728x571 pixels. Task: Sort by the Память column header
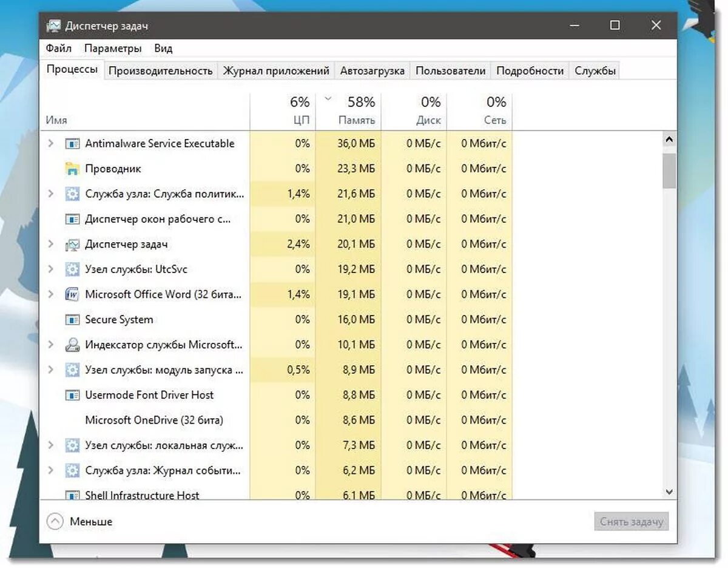(x=349, y=112)
